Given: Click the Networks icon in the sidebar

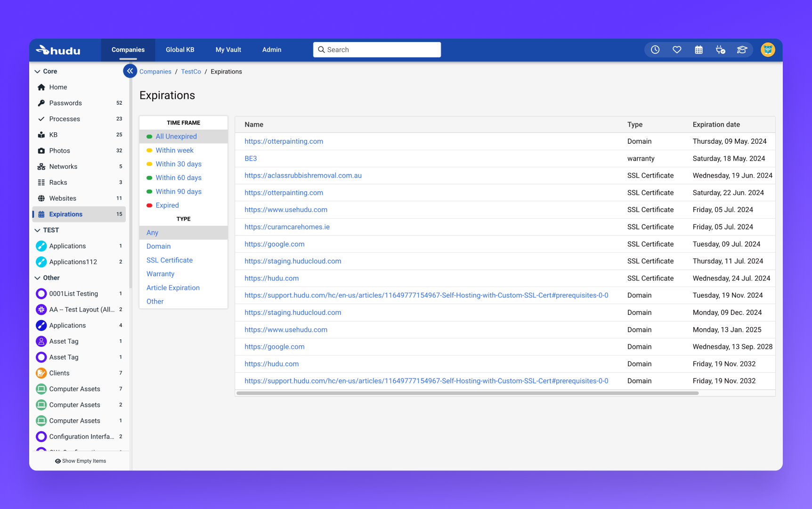Looking at the screenshot, I should click(41, 166).
